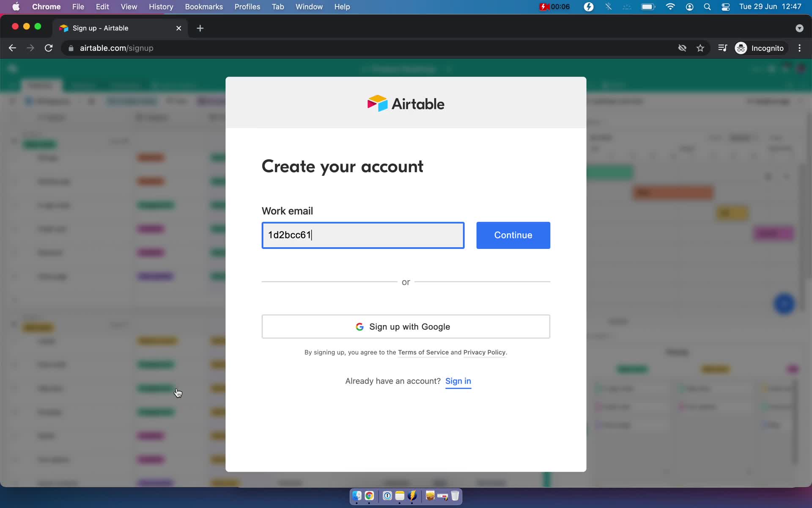Click Chrome menu bar item
This screenshot has height=508, width=812.
46,7
